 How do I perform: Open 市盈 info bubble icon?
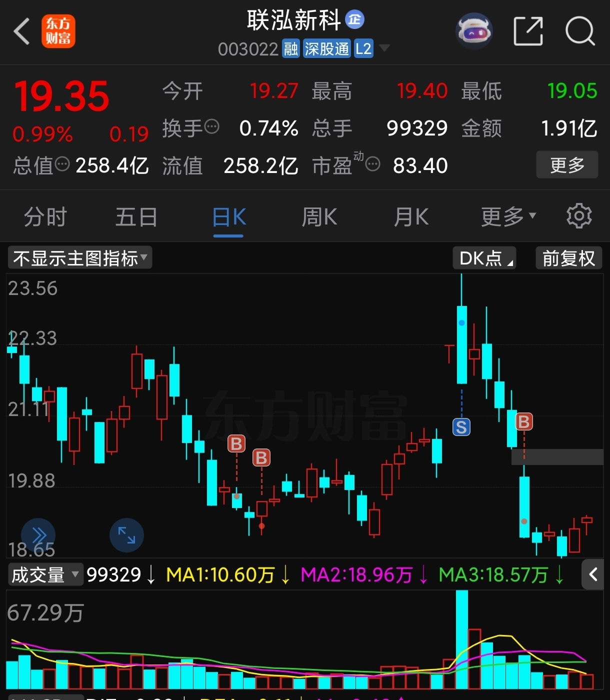372,163
